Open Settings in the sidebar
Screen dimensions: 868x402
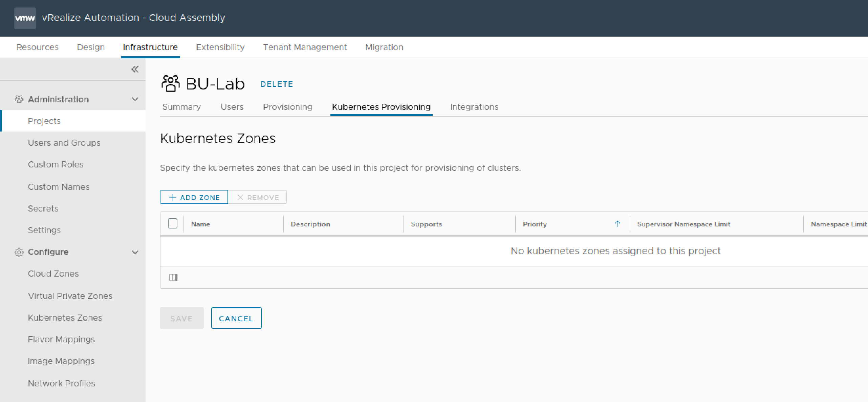pos(44,230)
